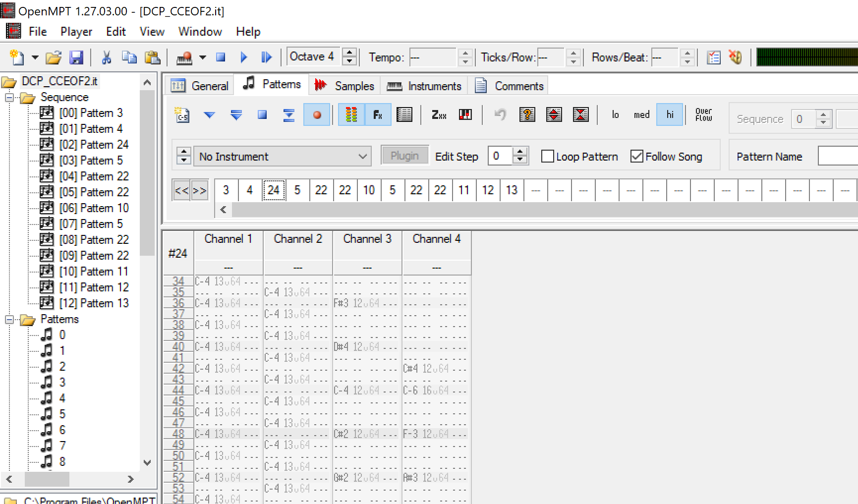Stop icon in pattern toolbar
The width and height of the screenshot is (858, 504).
pyautogui.click(x=262, y=115)
